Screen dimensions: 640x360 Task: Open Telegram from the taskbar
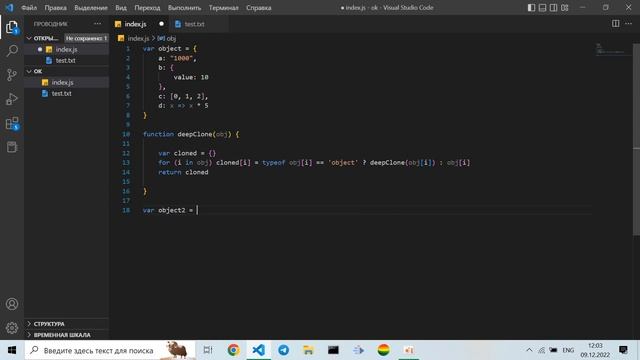click(283, 350)
